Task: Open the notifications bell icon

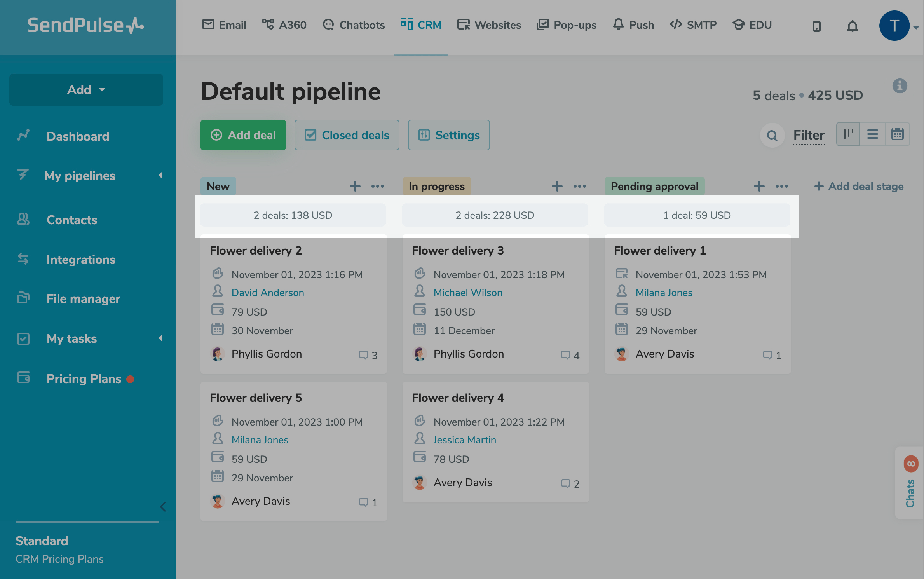Action: pos(852,26)
